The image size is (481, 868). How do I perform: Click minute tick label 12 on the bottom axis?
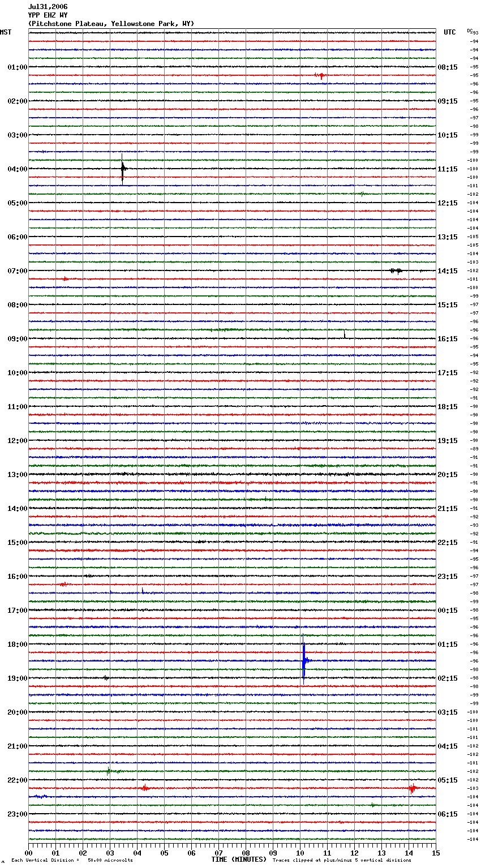coord(354,853)
